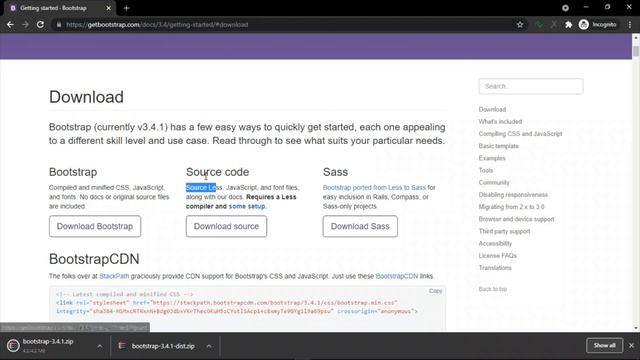640x360 pixels.
Task: Go back using the browser back arrow
Action: (10, 24)
